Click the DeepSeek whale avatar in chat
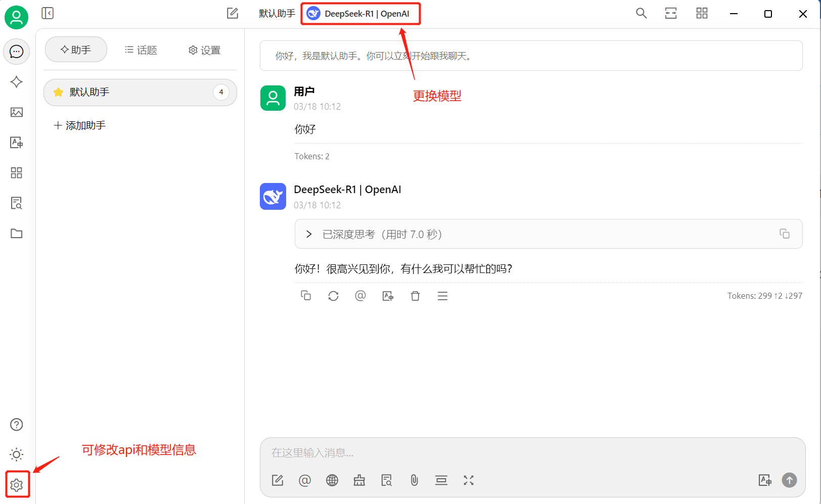 point(273,196)
